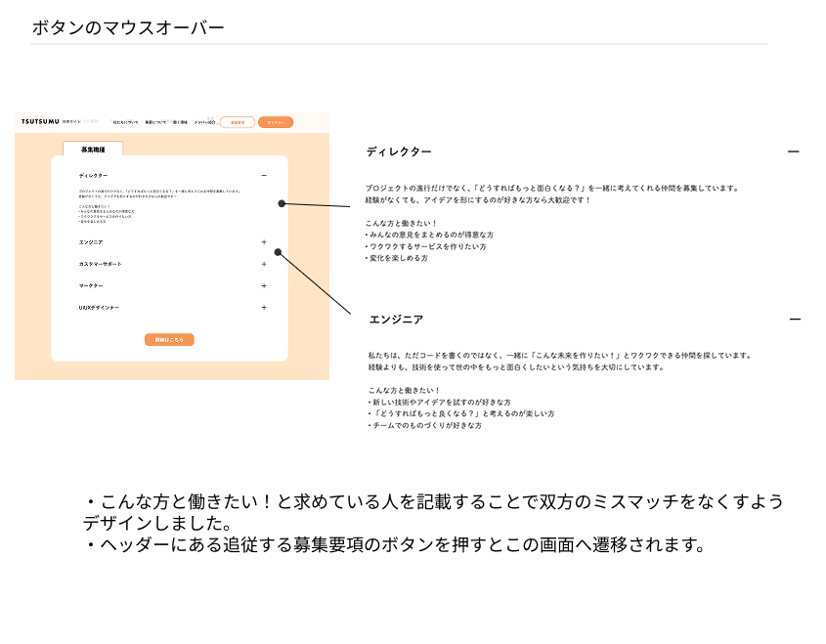Click the upper annotation dot pointing to ディレクター detail
826x644 pixels.
click(282, 203)
